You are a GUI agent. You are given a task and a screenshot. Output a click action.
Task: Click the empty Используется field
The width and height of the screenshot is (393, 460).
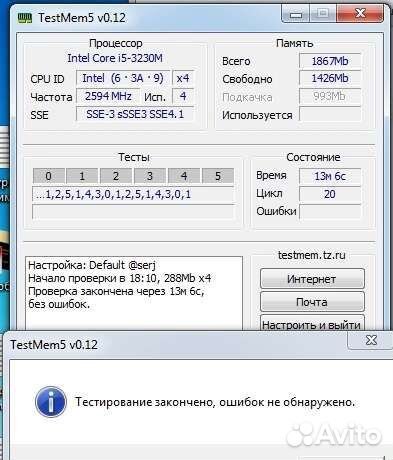click(330, 114)
